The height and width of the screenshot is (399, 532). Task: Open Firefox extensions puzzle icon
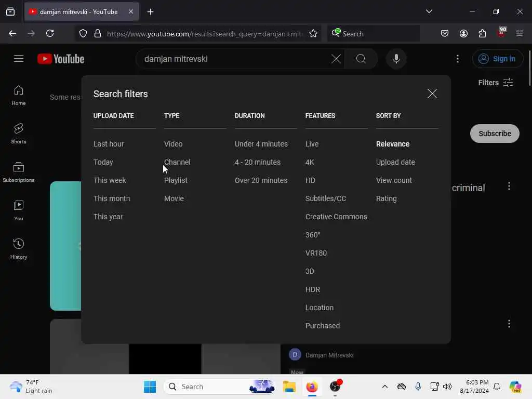coord(482,34)
